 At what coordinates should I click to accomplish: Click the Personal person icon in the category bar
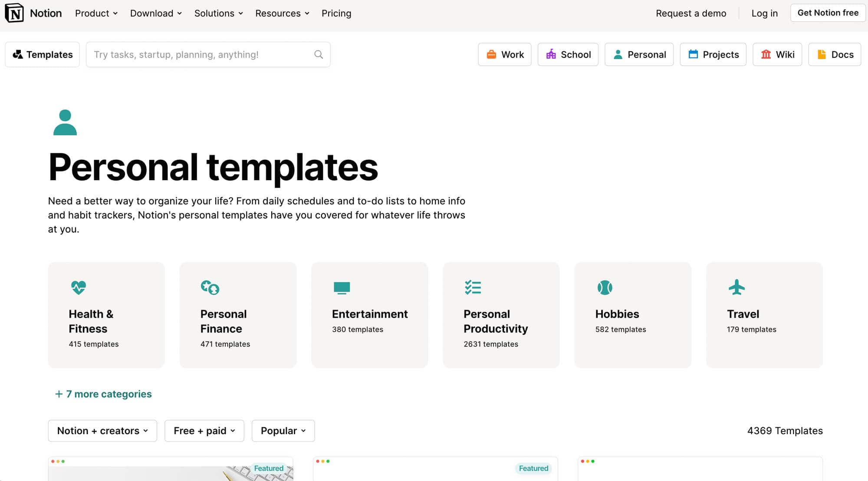click(x=618, y=54)
